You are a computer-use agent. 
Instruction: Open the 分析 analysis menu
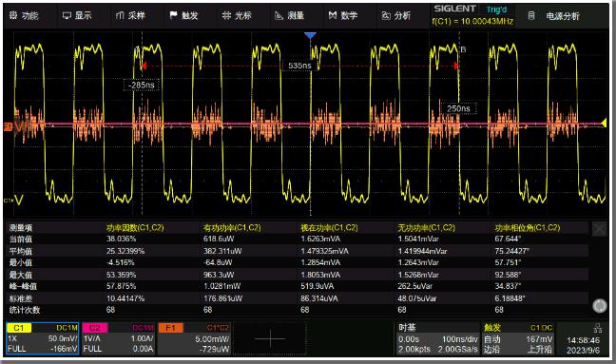pos(396,16)
